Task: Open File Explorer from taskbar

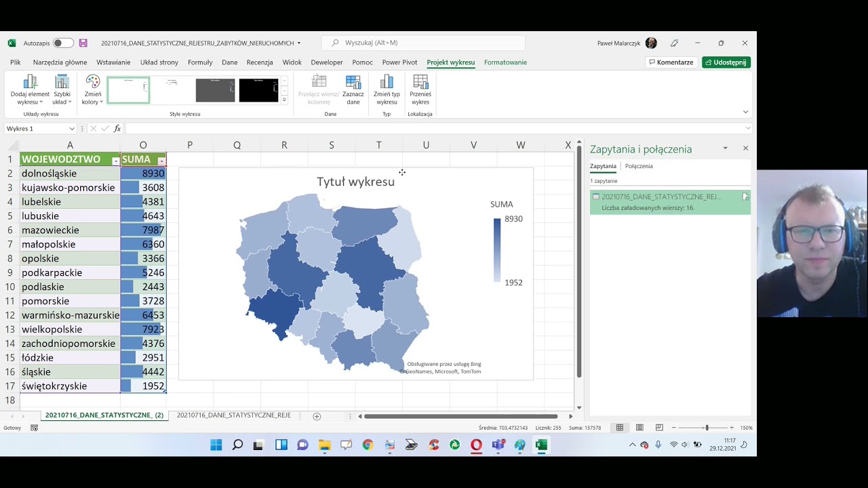Action: pyautogui.click(x=324, y=445)
